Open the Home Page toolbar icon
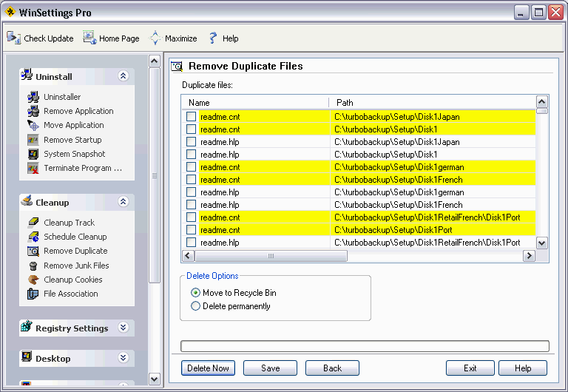Screen dimensions: 568x392 89,38
